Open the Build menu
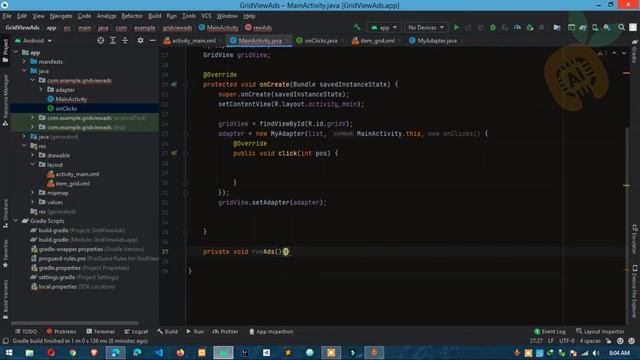 [x=154, y=16]
